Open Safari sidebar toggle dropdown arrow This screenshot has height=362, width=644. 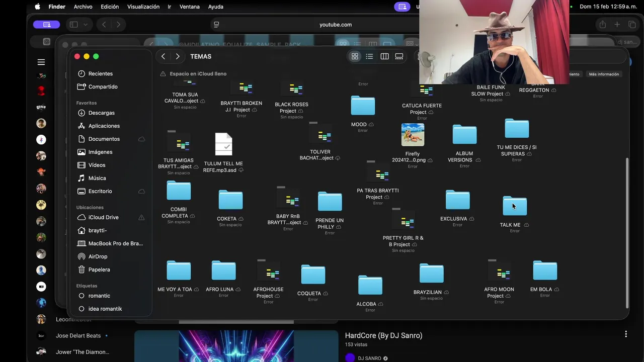[x=86, y=24]
